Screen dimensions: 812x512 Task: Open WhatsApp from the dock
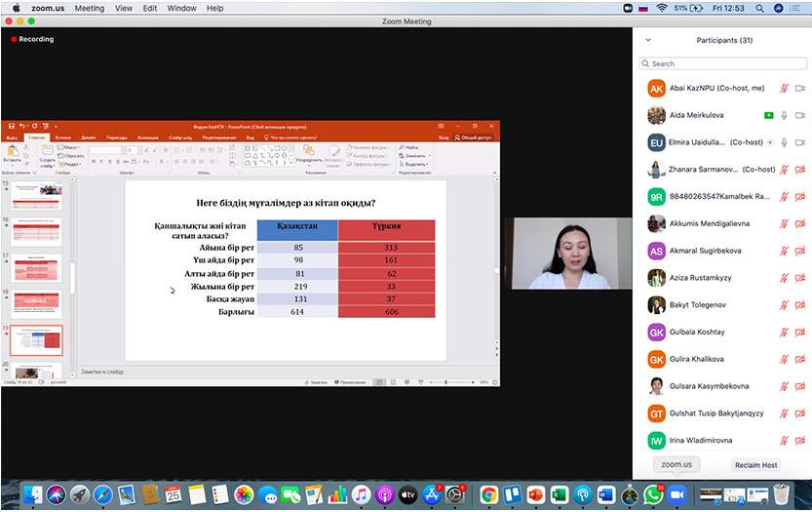pyautogui.click(x=653, y=494)
